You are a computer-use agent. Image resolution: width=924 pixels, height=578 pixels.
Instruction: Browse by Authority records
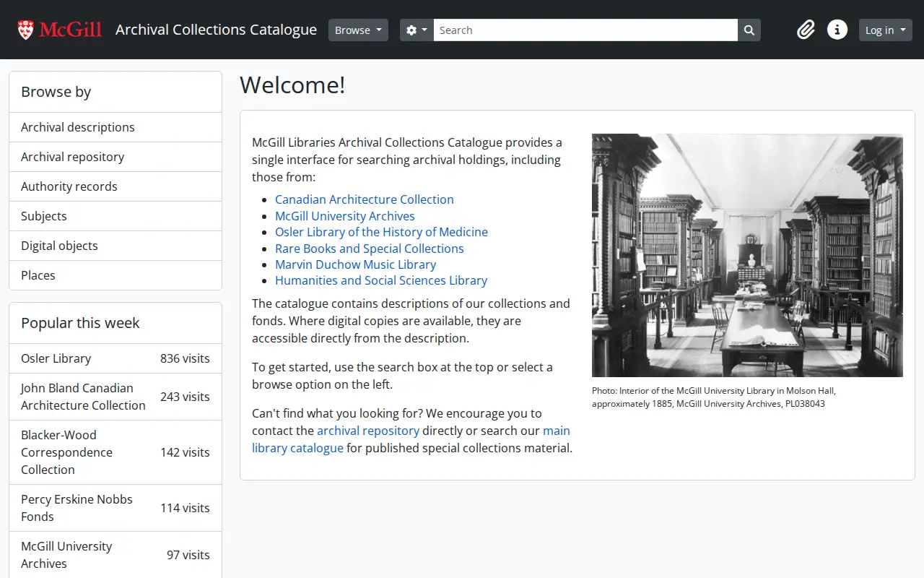coord(115,186)
